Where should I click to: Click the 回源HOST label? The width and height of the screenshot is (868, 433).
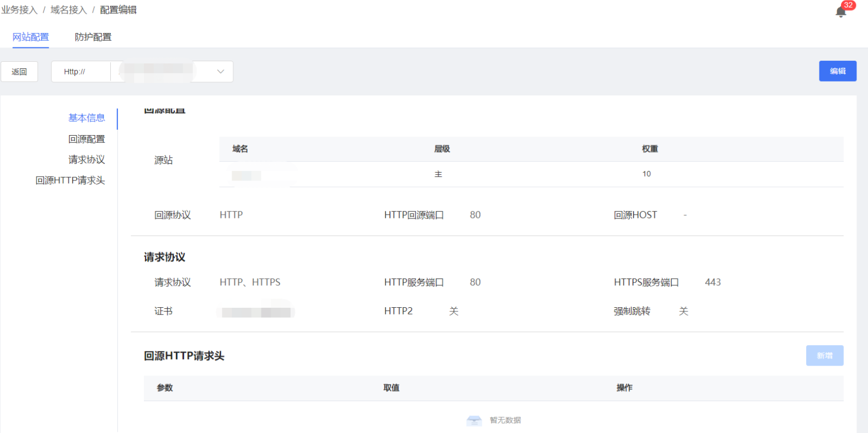[x=635, y=215]
